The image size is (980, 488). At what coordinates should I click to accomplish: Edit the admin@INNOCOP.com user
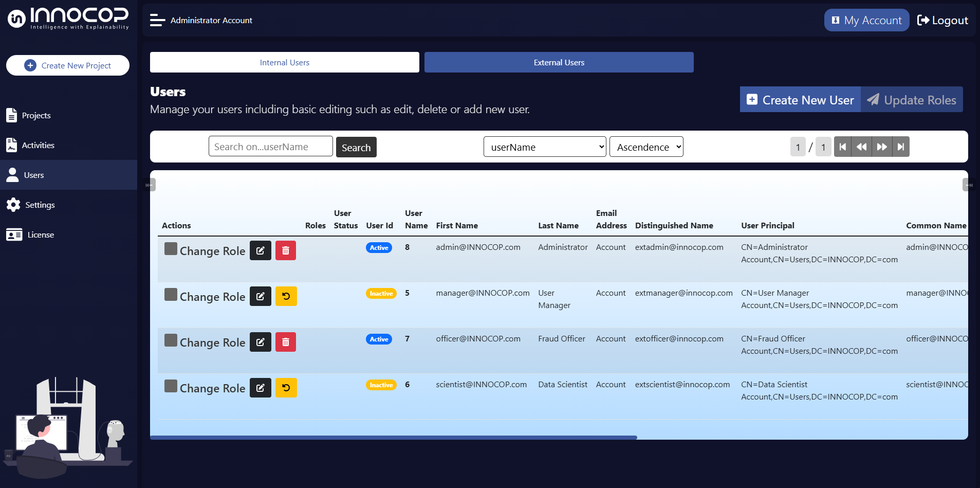(261, 250)
